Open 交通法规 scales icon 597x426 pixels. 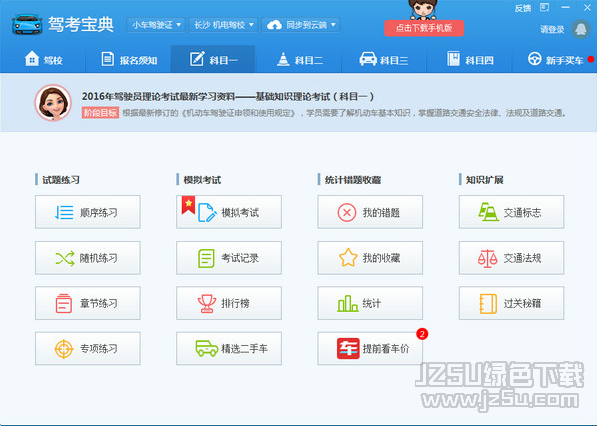click(x=487, y=258)
